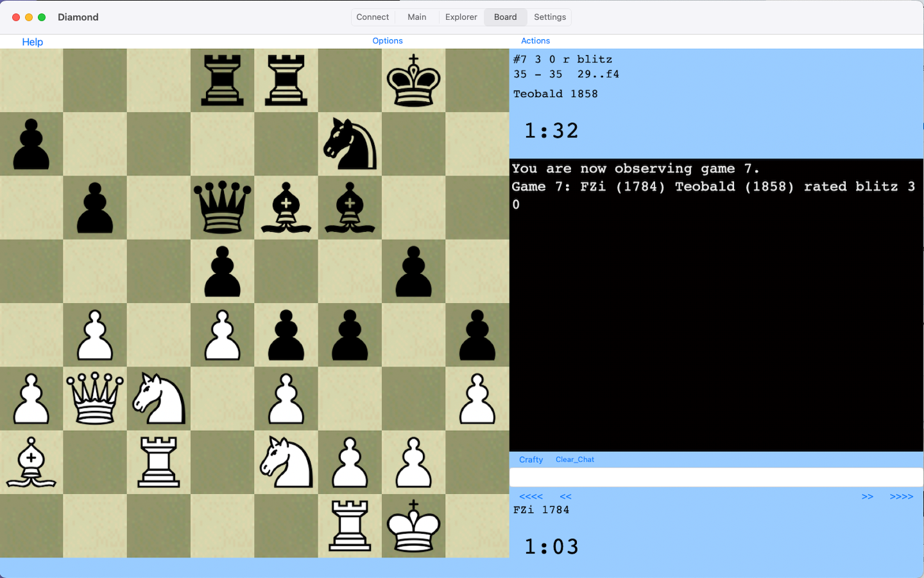
Task: Select the black pawn on a7
Action: pyautogui.click(x=31, y=144)
